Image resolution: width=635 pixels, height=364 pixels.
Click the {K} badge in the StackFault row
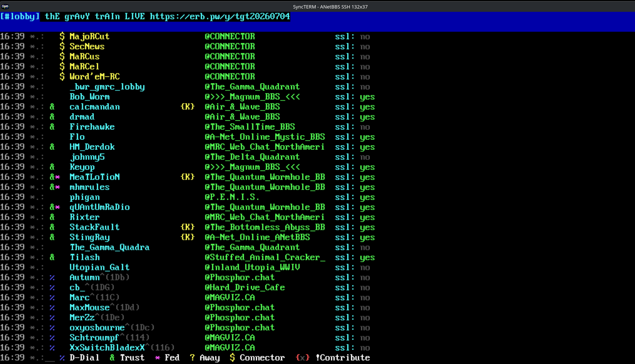click(187, 227)
